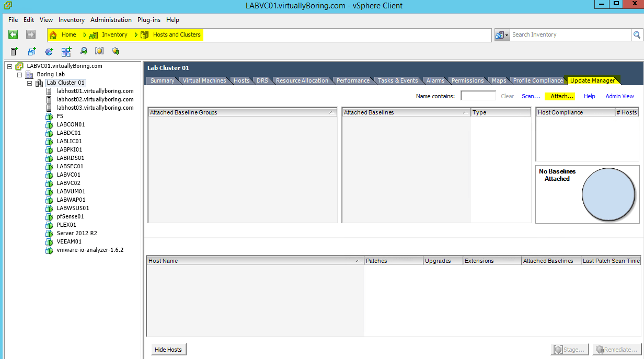Click the Scan for Updates magnifier icon
The image size is (644, 359).
coord(84,51)
